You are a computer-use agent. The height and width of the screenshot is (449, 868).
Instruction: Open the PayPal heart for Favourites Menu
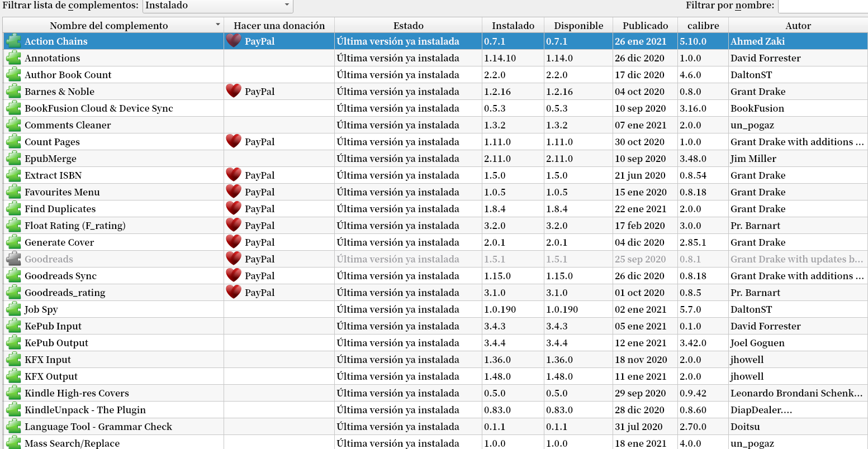click(234, 192)
